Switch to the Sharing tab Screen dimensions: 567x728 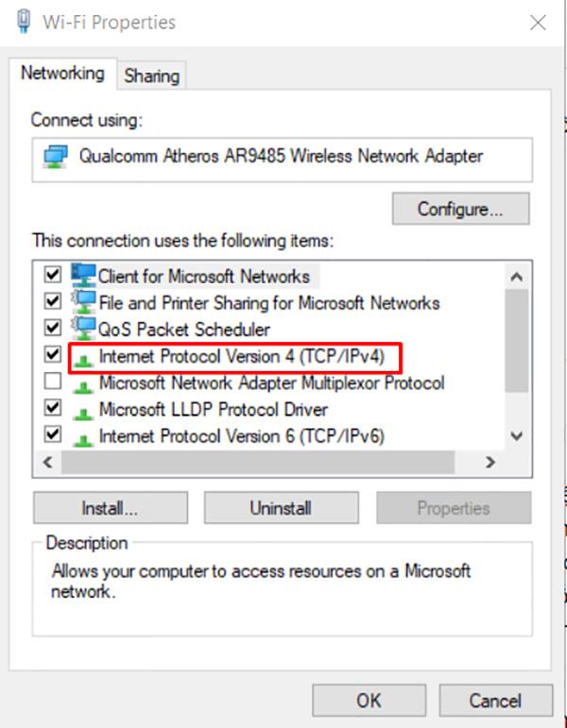click(x=151, y=76)
